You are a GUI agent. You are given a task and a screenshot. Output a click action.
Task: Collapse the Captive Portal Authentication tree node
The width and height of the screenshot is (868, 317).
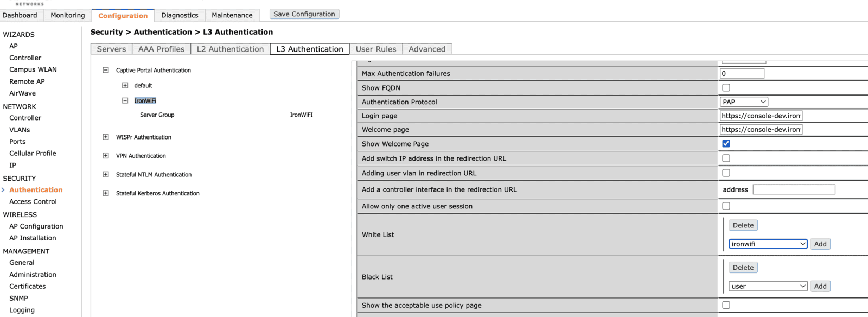pos(106,70)
